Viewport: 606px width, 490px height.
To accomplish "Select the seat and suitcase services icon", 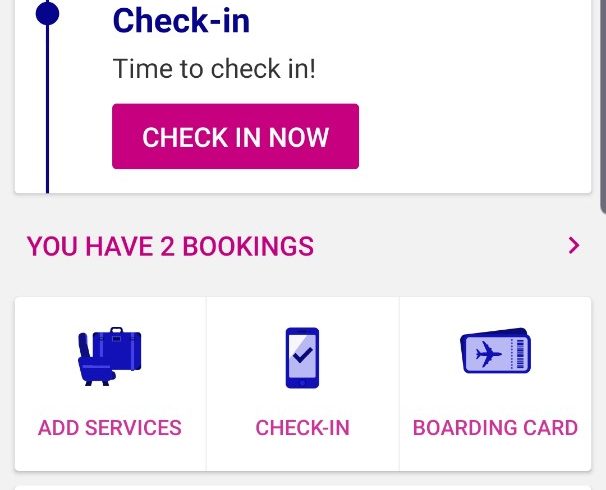I will (110, 356).
